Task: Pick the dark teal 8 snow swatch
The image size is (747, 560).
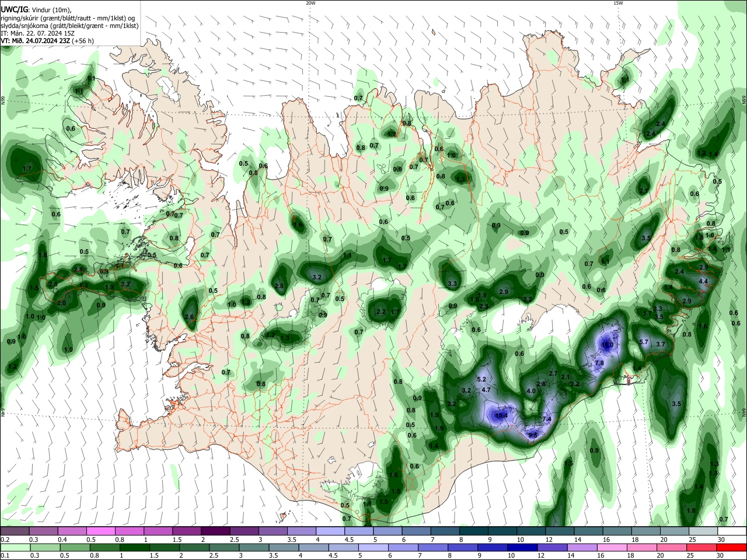Action: pos(474,531)
